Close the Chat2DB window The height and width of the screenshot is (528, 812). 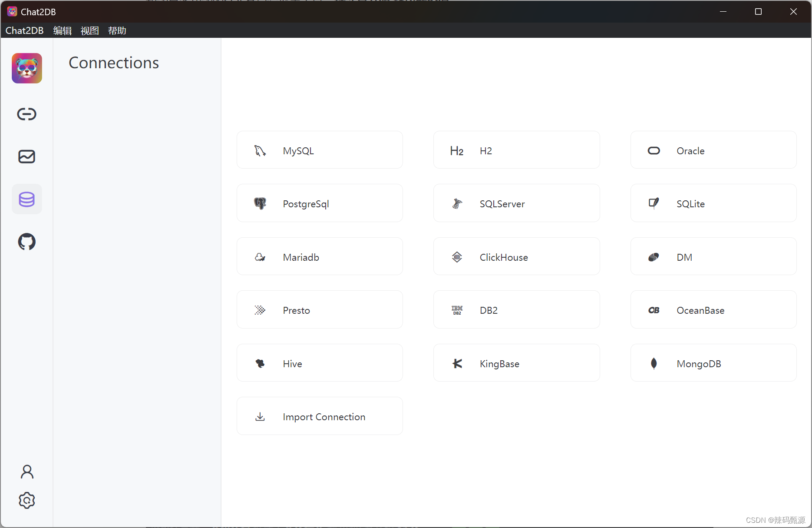tap(793, 12)
